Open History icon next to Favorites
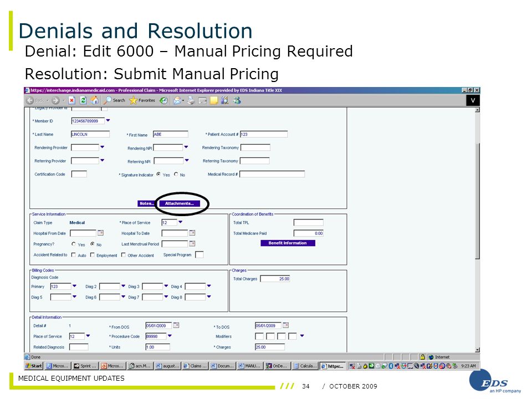 (x=163, y=100)
